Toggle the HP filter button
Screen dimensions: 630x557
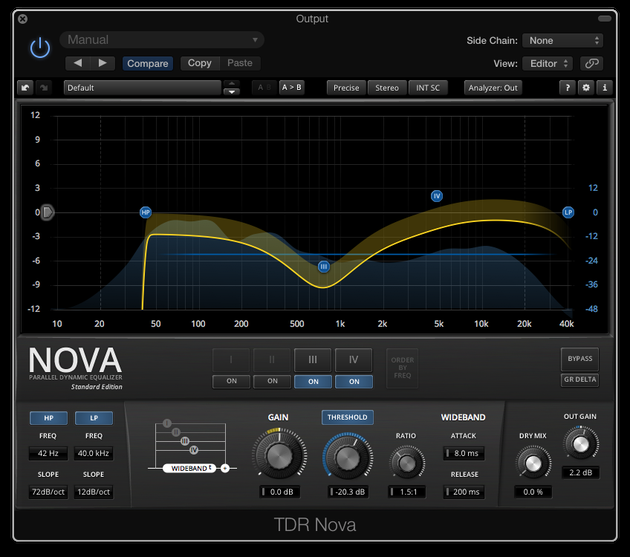43,418
